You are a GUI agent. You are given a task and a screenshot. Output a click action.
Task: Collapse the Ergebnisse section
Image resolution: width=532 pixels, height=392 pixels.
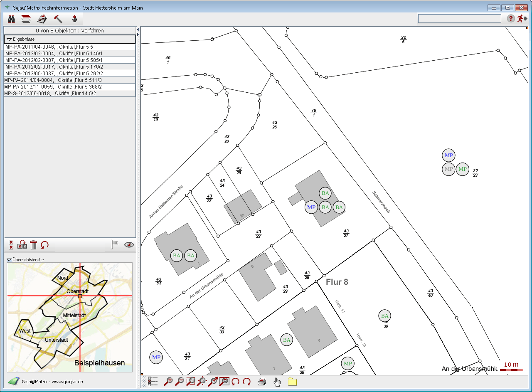point(9,39)
